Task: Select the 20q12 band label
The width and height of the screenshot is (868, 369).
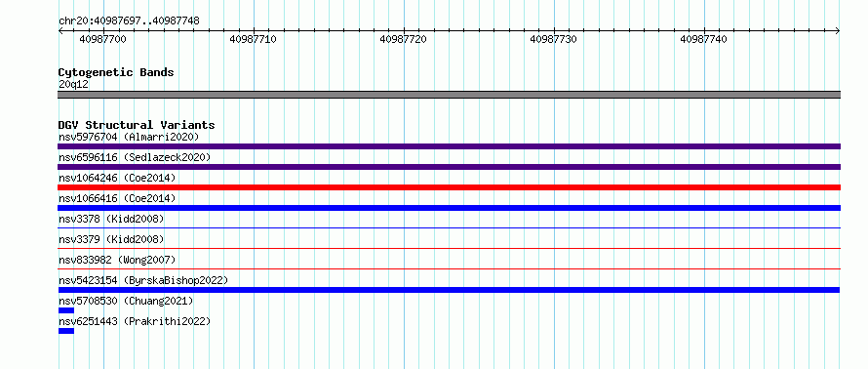Action: [x=73, y=84]
